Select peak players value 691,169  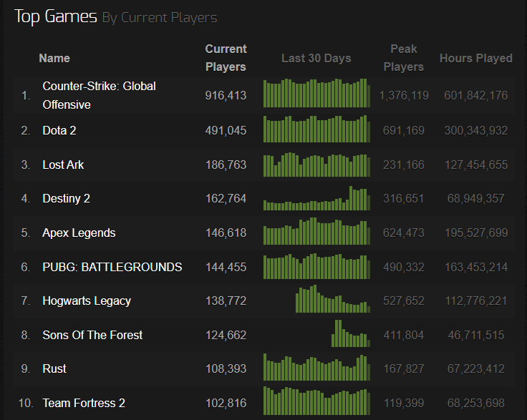point(404,130)
